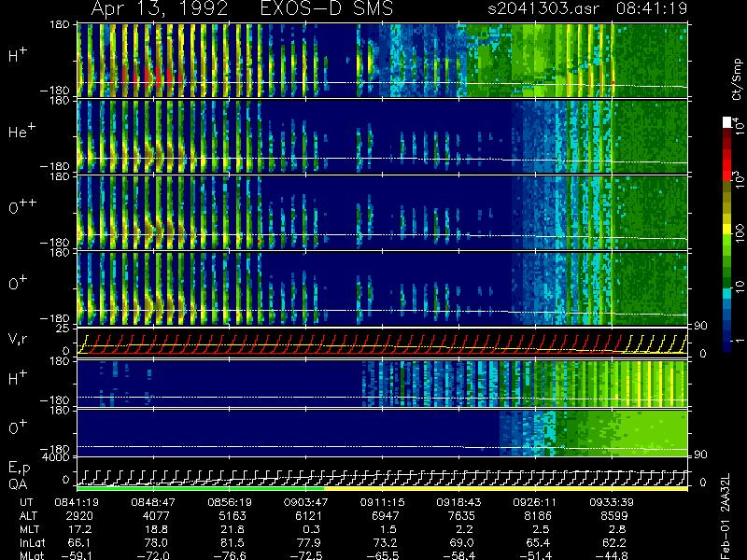
Task: Click inside the He+ spectrogram panel
Action: click(x=382, y=136)
